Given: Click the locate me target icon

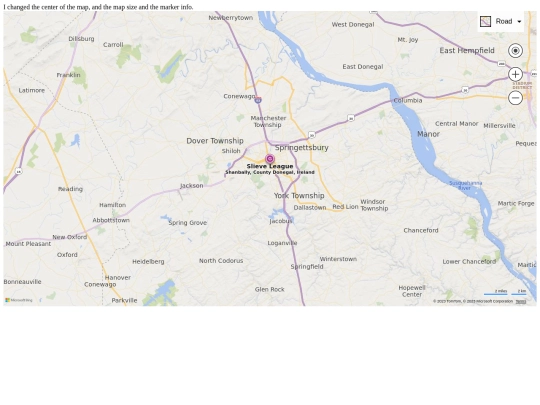Looking at the screenshot, I should click(515, 51).
